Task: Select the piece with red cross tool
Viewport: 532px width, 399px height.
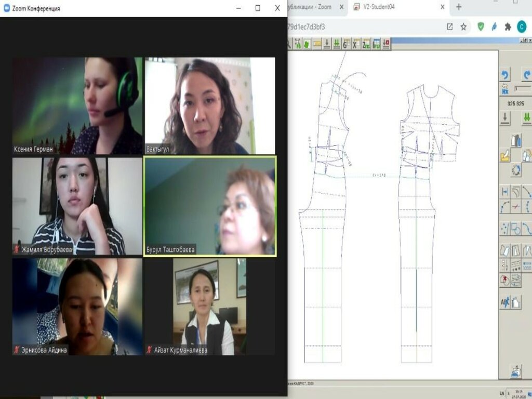Action: click(x=505, y=280)
